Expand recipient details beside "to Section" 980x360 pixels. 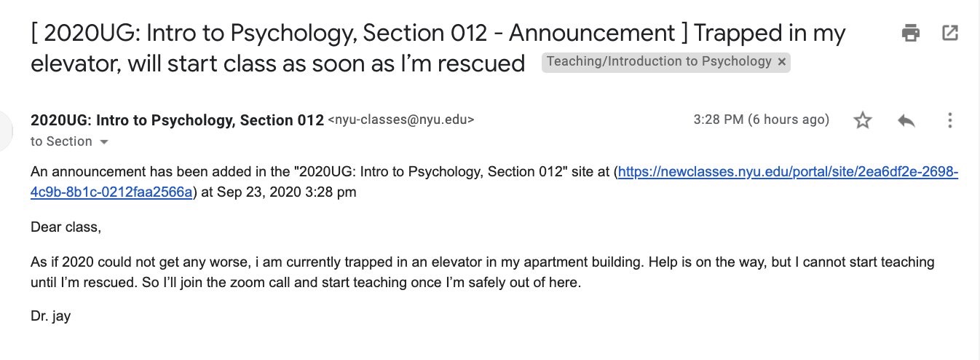tap(103, 141)
